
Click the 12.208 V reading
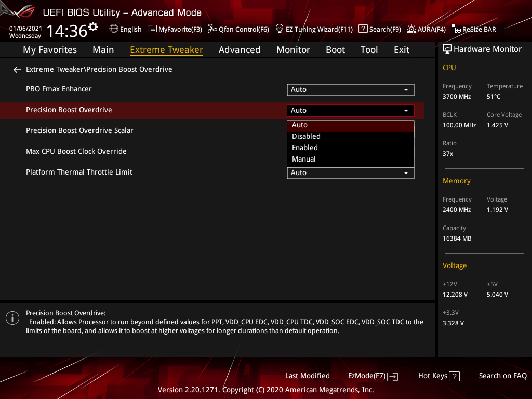click(x=455, y=295)
